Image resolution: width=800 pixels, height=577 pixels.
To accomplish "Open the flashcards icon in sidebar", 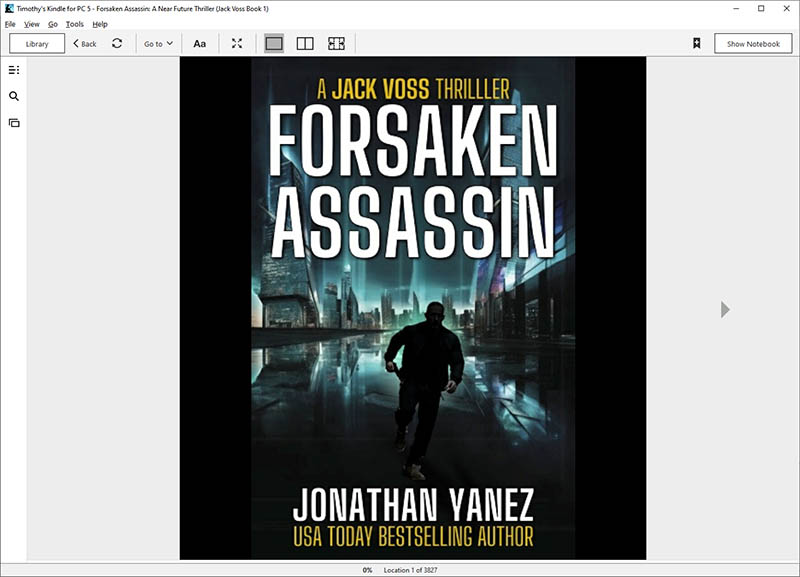I will pos(14,123).
